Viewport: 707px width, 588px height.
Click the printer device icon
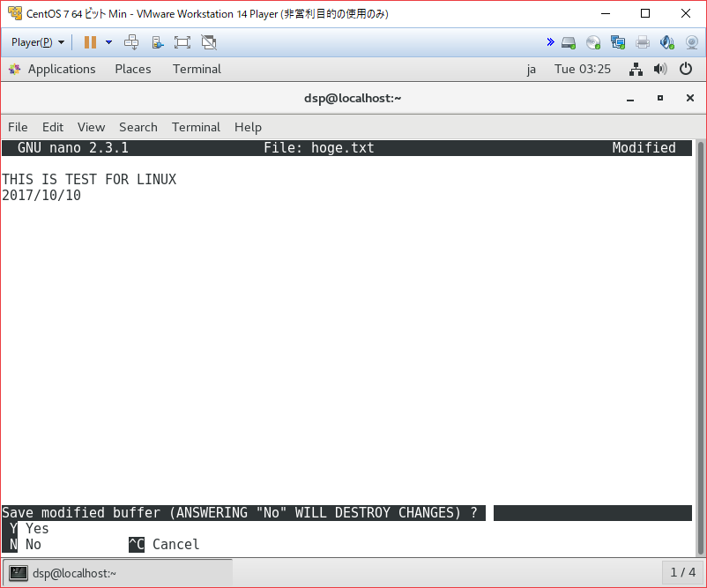click(x=643, y=43)
